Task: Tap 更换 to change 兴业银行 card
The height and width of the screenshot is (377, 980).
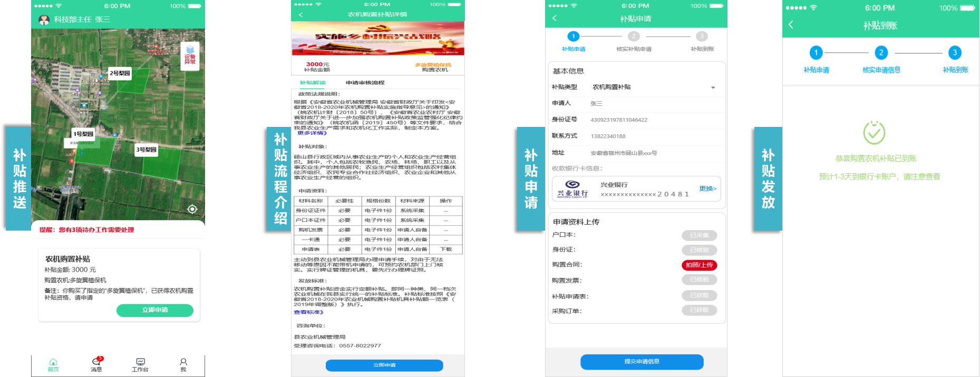Action: 707,188
